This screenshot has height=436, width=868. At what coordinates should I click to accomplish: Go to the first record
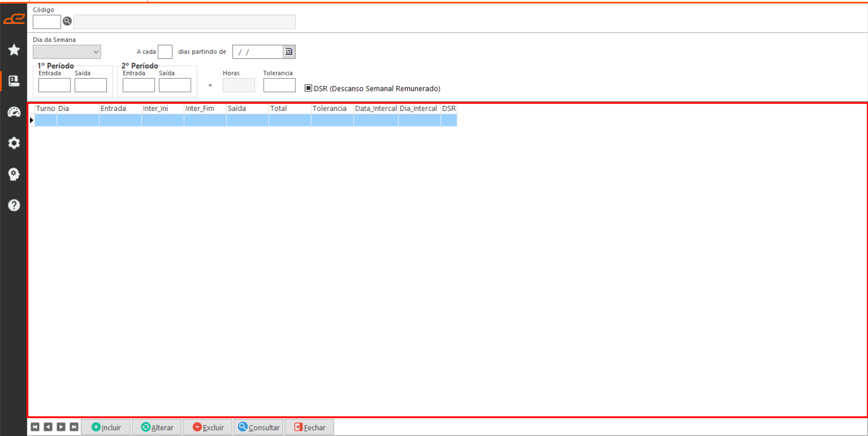tap(35, 427)
